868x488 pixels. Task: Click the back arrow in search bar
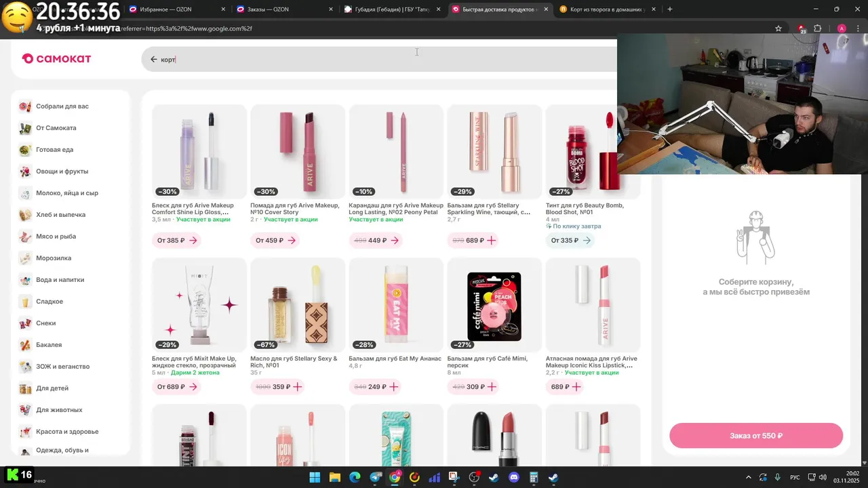point(154,60)
